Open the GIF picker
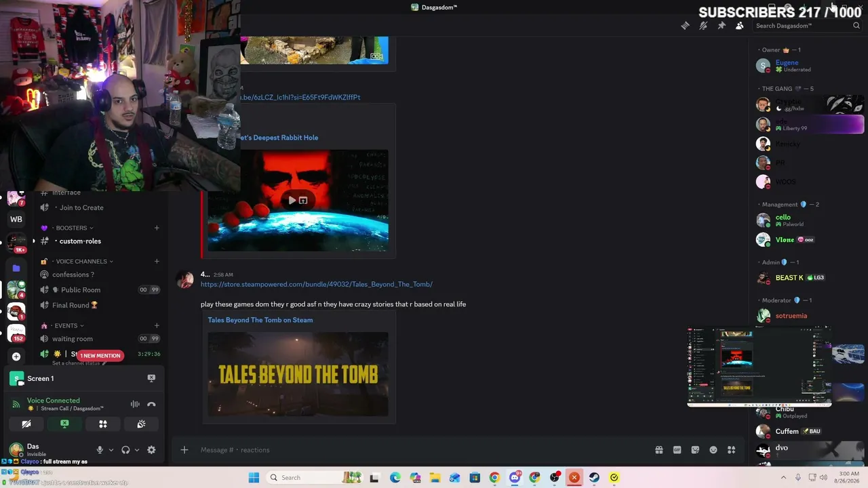The height and width of the screenshot is (488, 868). pyautogui.click(x=677, y=450)
